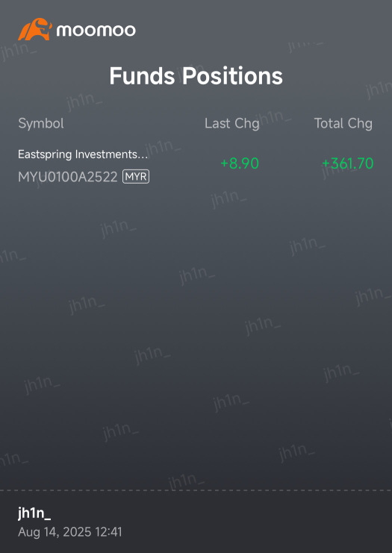
Task: Expand the truncated fund name ellipsis
Action: point(144,157)
